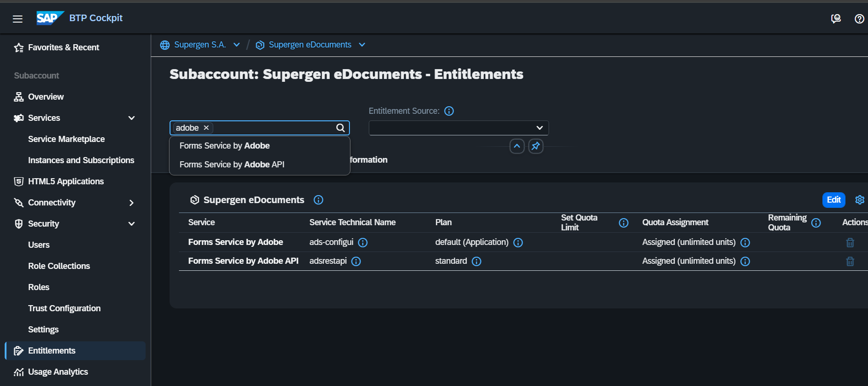Delete the Forms Service by Adobe entitlement

[850, 243]
